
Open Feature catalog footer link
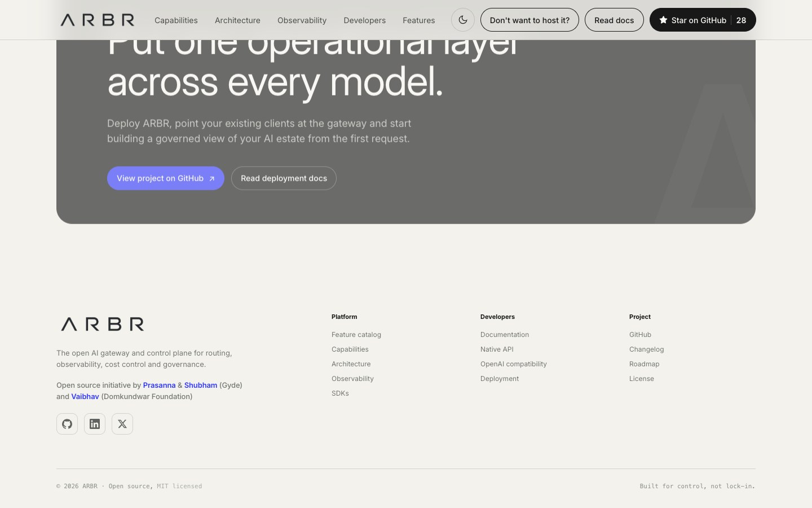pos(356,335)
